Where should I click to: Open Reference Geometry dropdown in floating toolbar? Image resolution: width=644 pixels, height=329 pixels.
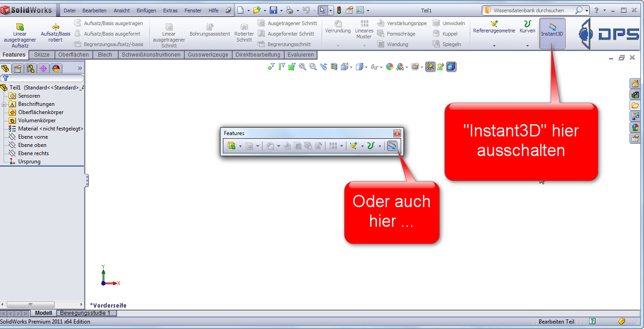pyautogui.click(x=362, y=146)
